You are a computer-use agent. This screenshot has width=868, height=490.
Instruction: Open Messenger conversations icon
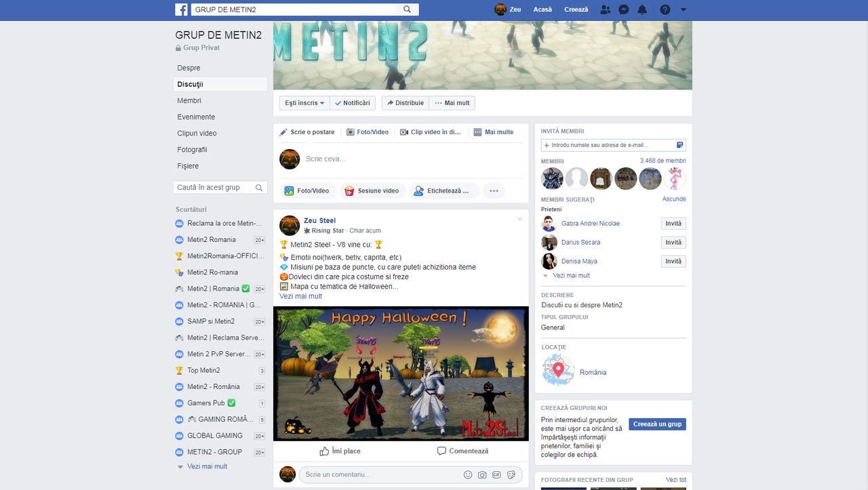click(623, 9)
